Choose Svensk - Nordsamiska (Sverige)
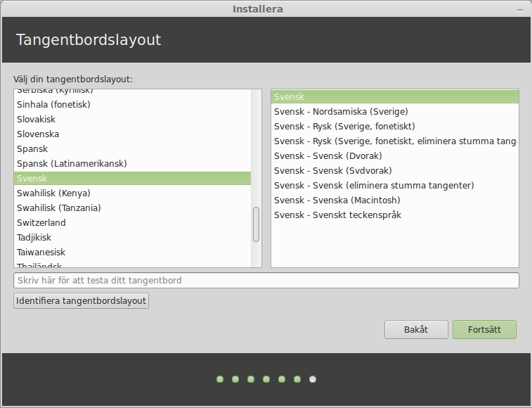Viewport: 532px width, 408px height. click(395, 111)
